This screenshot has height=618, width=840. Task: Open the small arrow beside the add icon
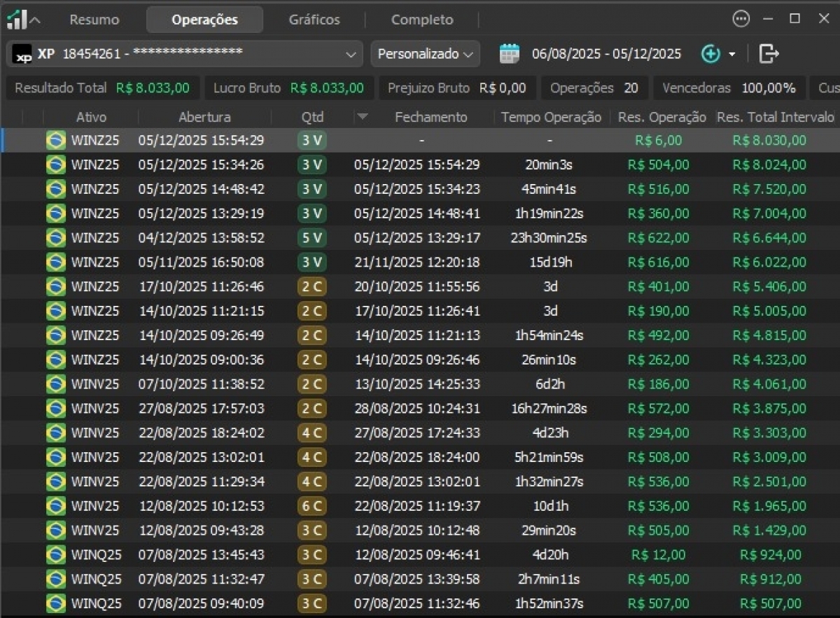[730, 54]
